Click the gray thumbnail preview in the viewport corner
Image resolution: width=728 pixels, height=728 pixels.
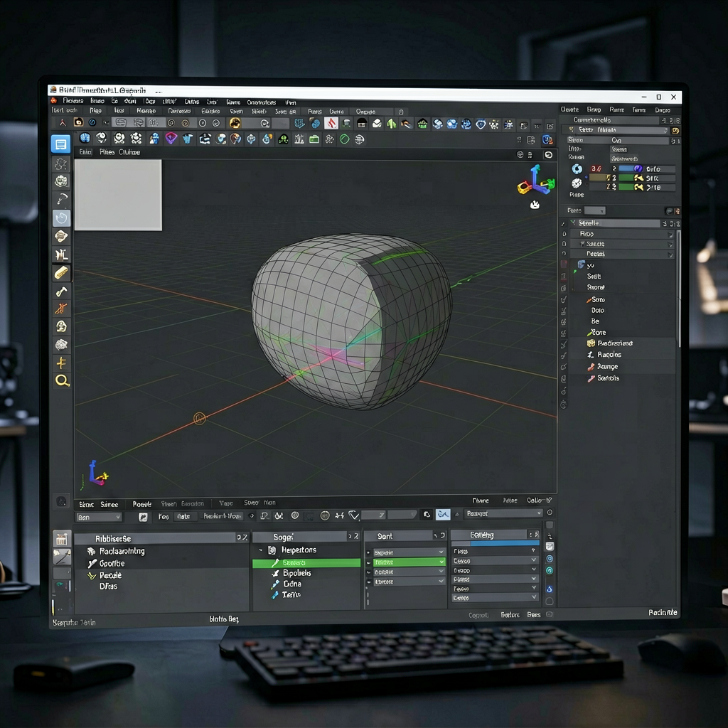click(119, 195)
